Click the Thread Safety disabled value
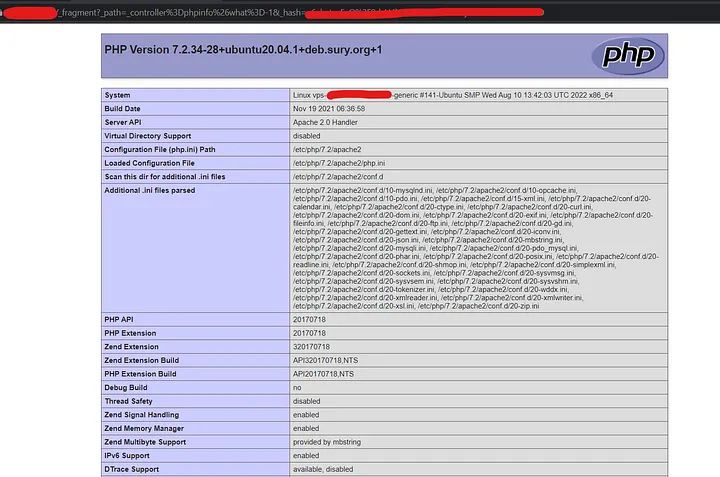This screenshot has height=477, width=720. [306, 401]
